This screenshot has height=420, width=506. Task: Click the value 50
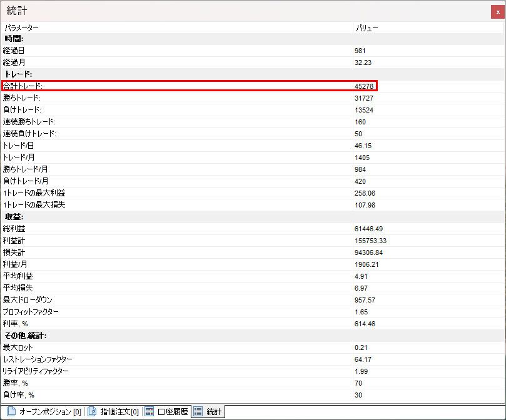[358, 134]
